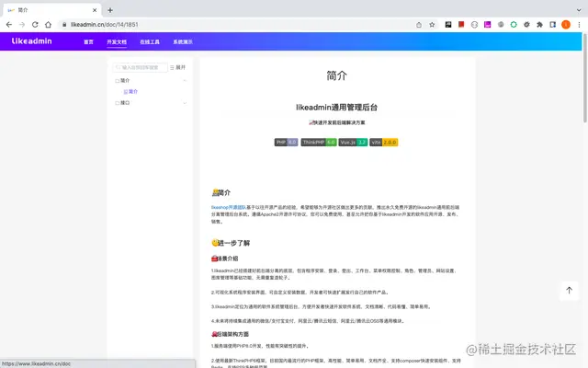588x368 pixels.
Task: Close the 简介 browser tab
Action: (x=95, y=10)
